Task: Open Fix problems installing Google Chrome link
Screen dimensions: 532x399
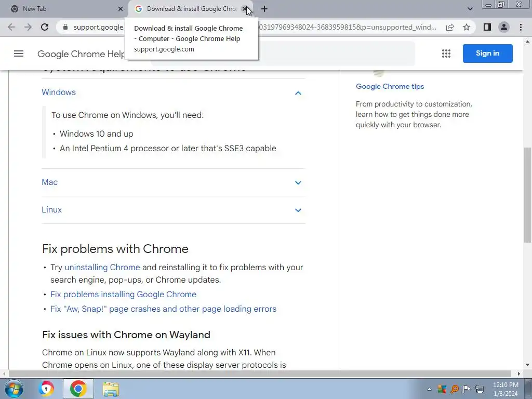Action: 123,294
